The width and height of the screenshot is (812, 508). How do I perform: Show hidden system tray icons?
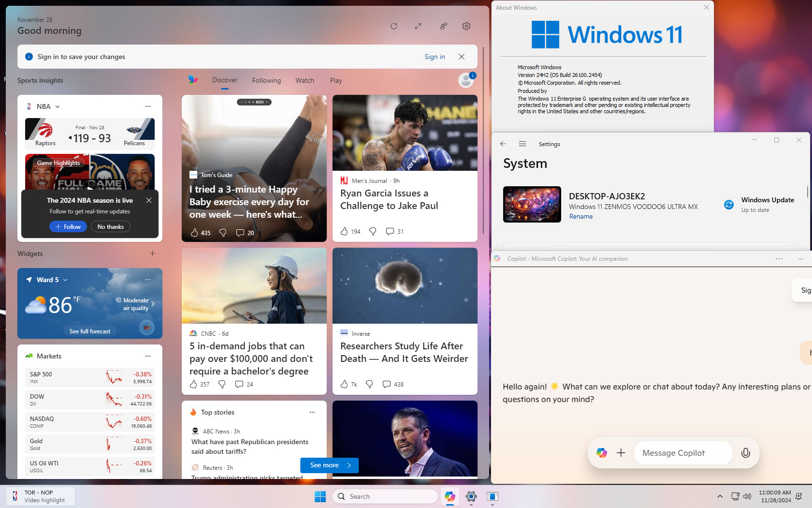[x=720, y=496]
